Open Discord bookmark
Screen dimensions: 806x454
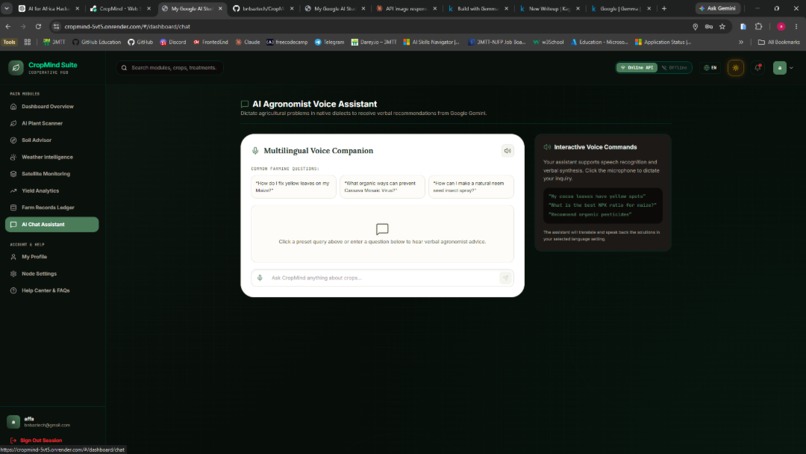(x=173, y=42)
